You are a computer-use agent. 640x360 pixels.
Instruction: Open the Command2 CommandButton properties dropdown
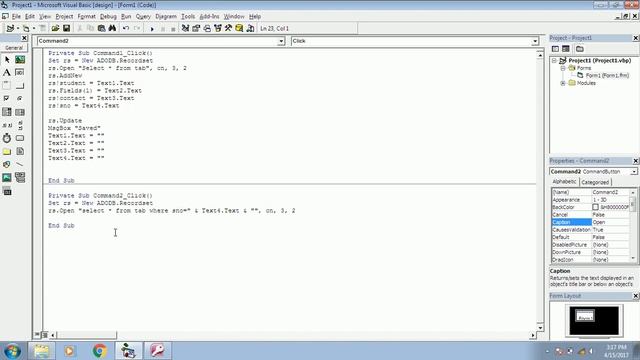(x=633, y=172)
